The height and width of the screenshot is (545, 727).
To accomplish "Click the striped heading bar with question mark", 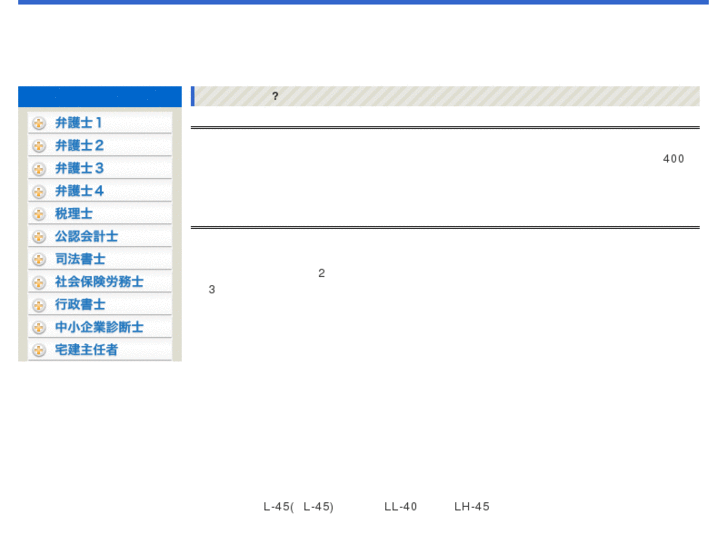I will [445, 96].
